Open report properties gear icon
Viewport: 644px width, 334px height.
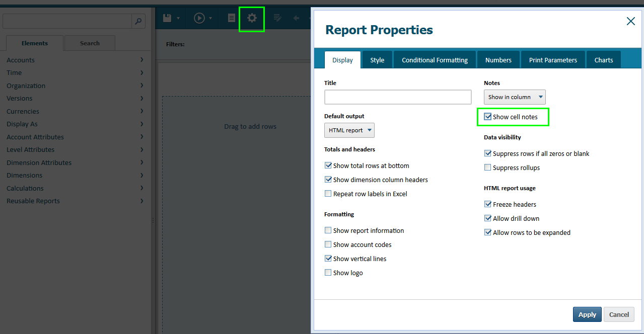point(252,18)
